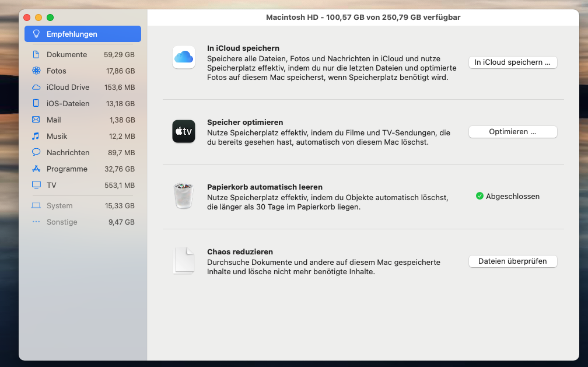Click the Sonstige label in sidebar
This screenshot has height=367, width=588.
click(62, 222)
